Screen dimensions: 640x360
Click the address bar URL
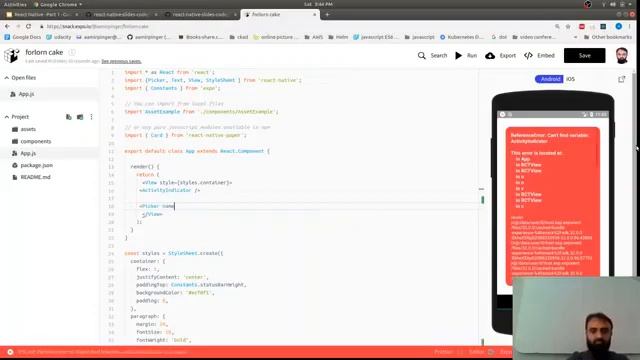[x=97, y=26]
